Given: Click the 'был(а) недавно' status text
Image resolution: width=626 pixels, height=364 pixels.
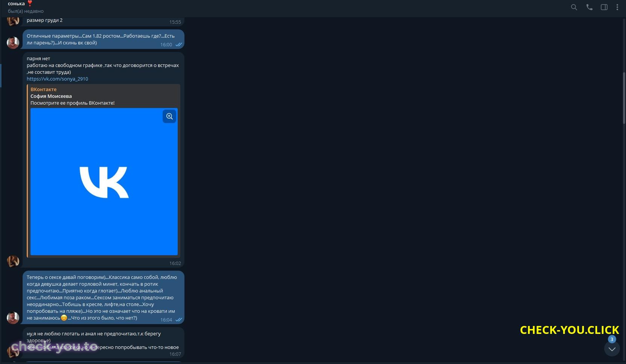Looking at the screenshot, I should pyautogui.click(x=26, y=11).
